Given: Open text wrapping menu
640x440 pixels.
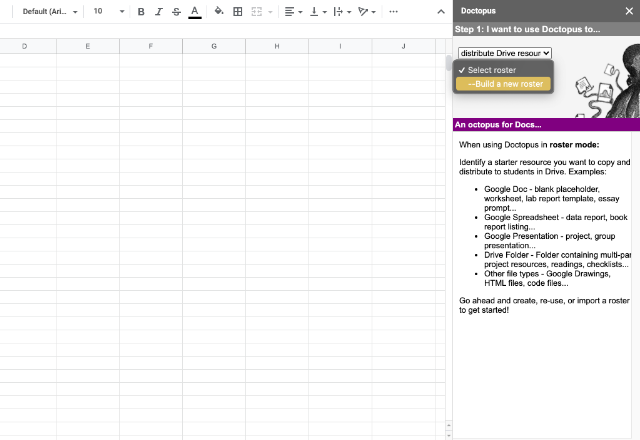Looking at the screenshot, I should click(342, 12).
